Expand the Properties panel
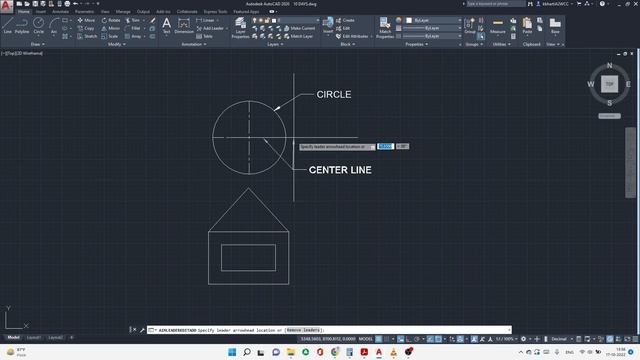Viewport: 640px width, 360px height. click(x=416, y=44)
